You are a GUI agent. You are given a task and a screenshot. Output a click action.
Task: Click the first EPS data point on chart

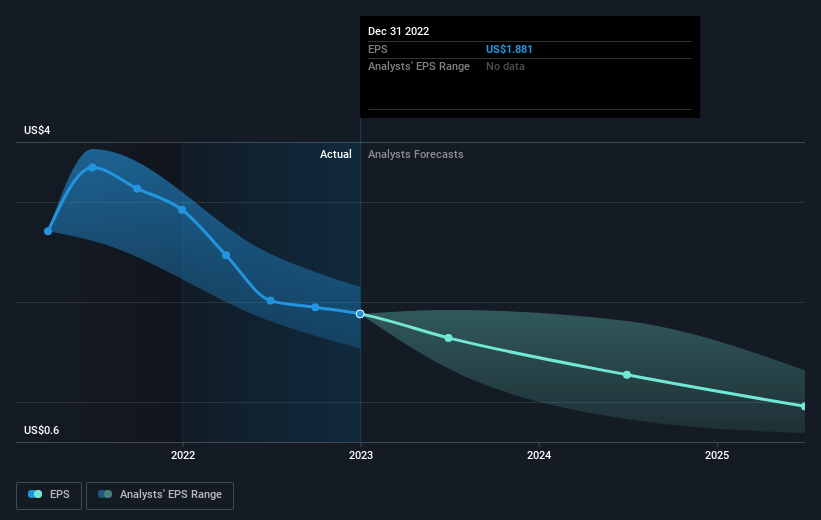48,231
